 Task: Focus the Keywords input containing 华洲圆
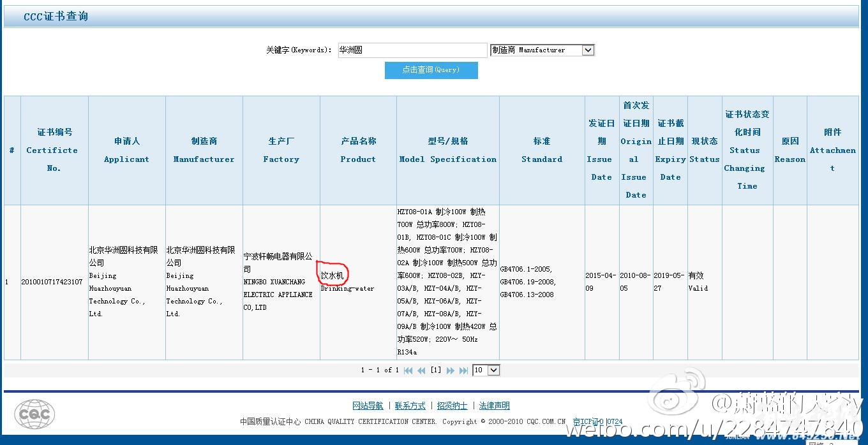(413, 50)
